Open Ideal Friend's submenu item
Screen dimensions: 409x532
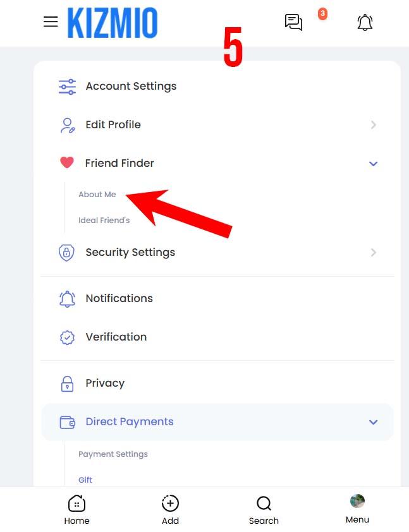pos(104,221)
